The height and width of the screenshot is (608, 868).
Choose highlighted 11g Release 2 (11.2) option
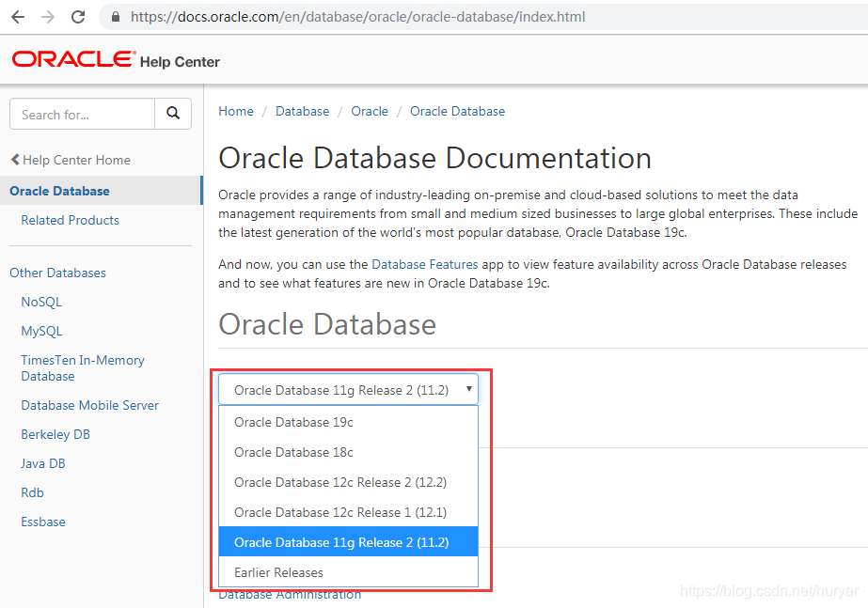coord(348,542)
